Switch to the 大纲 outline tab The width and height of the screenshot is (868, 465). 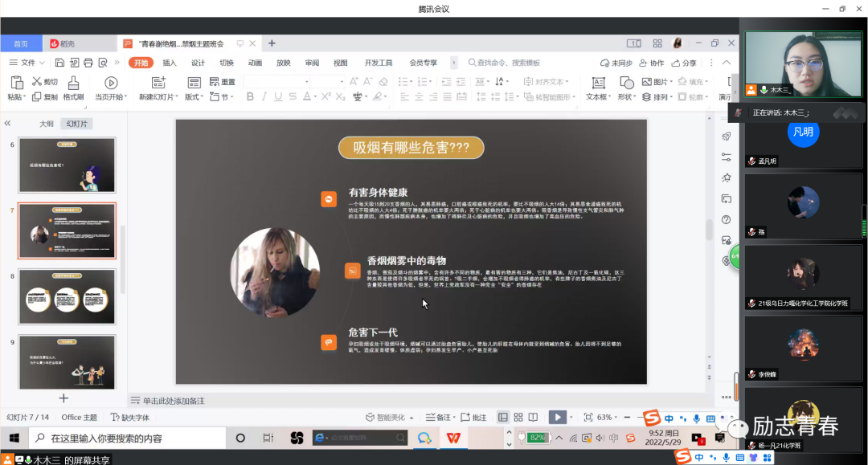47,124
